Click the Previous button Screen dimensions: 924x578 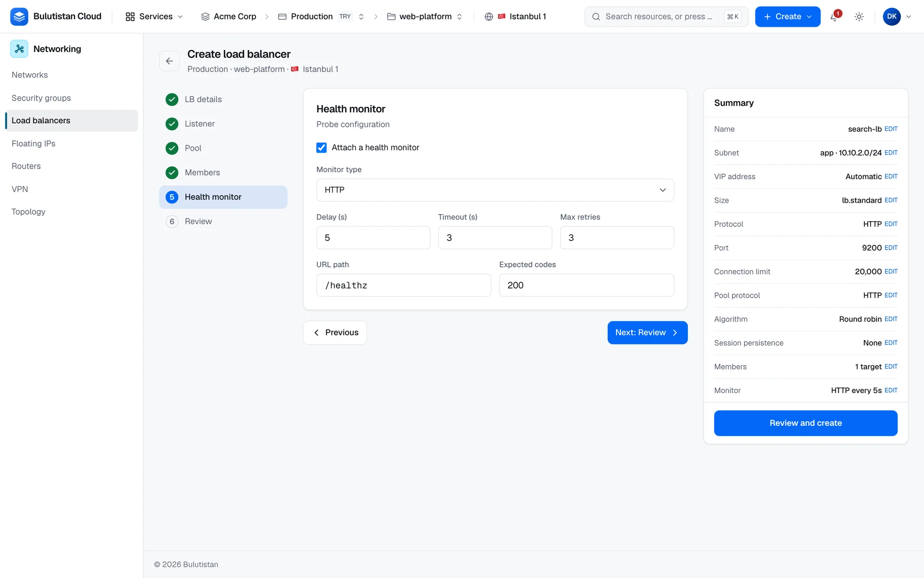335,333
